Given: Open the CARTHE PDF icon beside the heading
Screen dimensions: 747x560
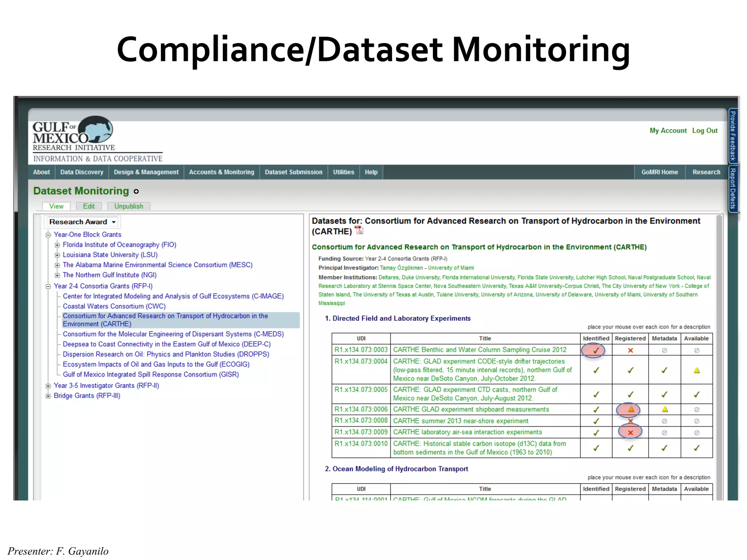Looking at the screenshot, I should 359,230.
